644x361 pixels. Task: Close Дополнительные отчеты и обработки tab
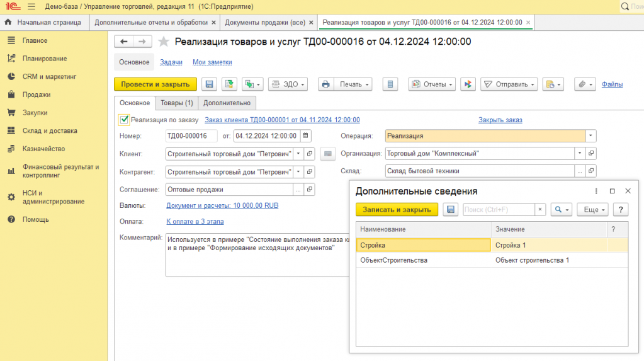213,23
